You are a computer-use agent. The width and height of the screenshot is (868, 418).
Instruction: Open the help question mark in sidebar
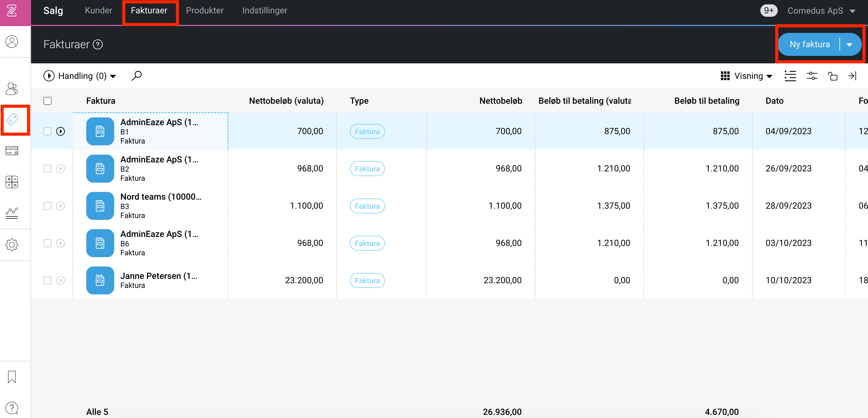(12, 408)
